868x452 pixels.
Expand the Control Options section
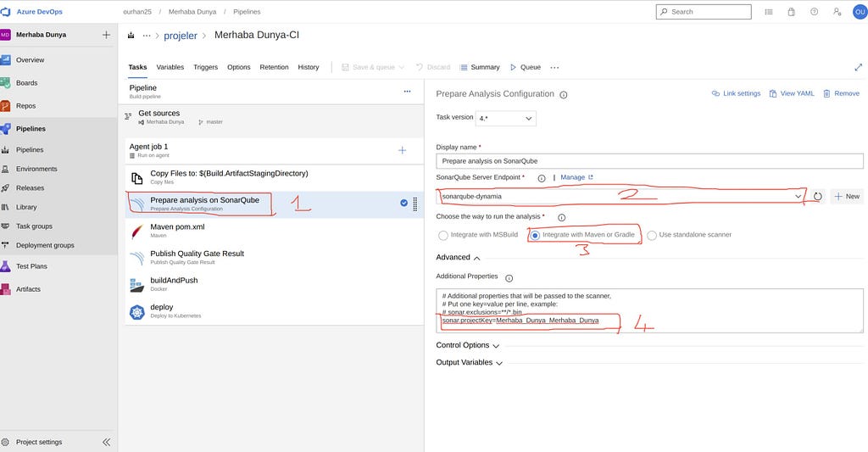[468, 345]
